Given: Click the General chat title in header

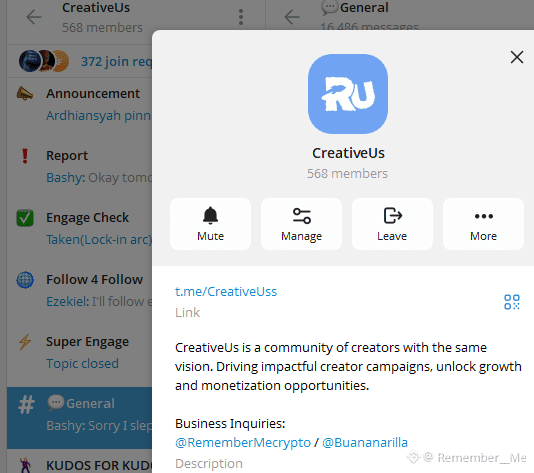Looking at the screenshot, I should [364, 7].
